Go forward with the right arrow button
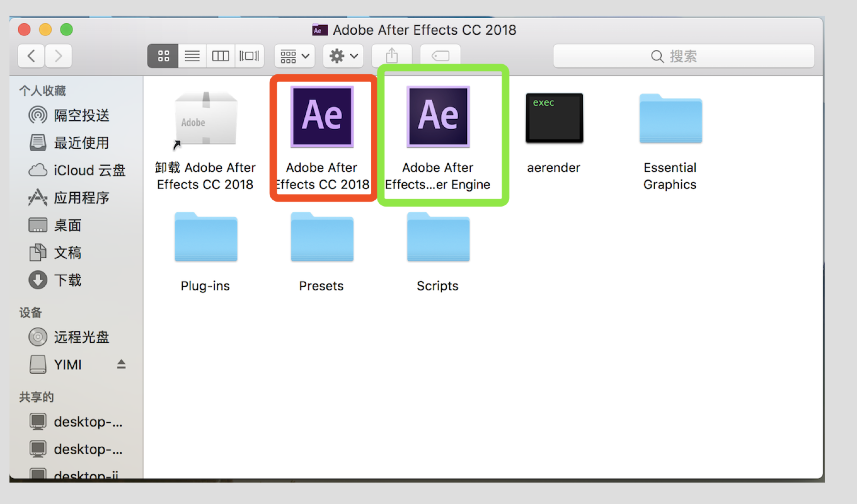Screen dimensions: 857x504 59,56
